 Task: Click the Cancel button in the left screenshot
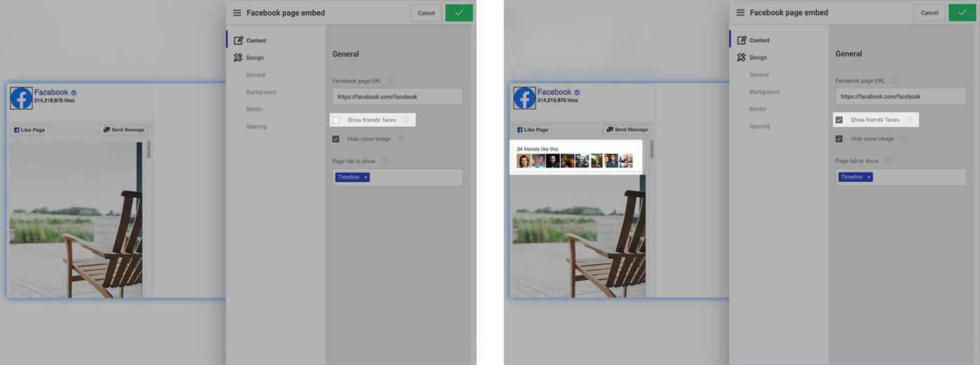tap(426, 13)
